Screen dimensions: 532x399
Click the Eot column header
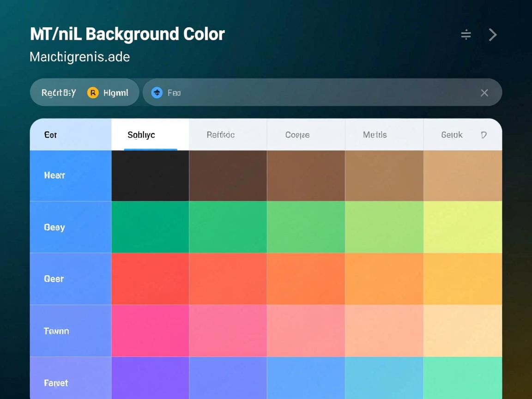click(x=51, y=135)
